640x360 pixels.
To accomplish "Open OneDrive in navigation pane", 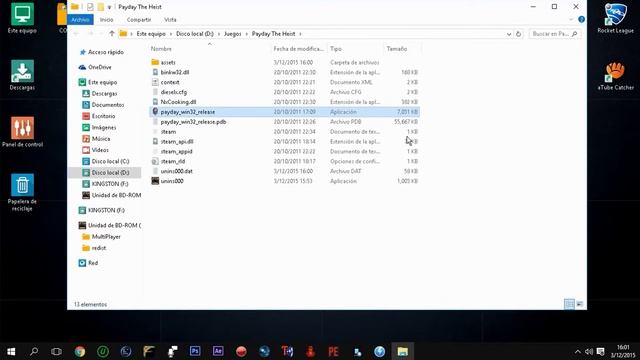I will [100, 67].
